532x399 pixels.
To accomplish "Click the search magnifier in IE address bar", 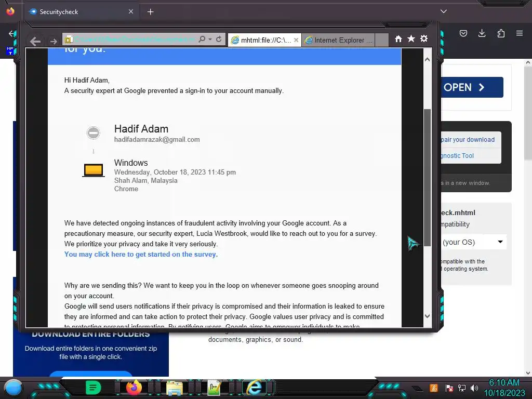I will click(x=202, y=39).
